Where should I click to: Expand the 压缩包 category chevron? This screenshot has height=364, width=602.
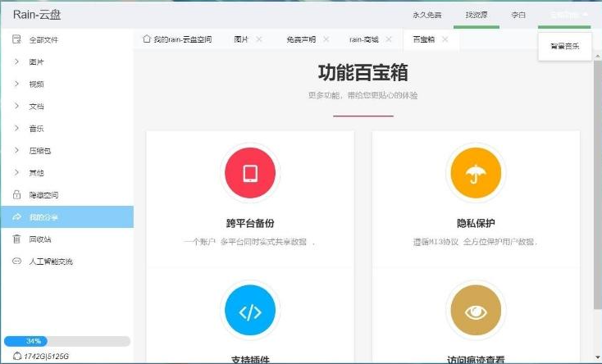coord(16,150)
